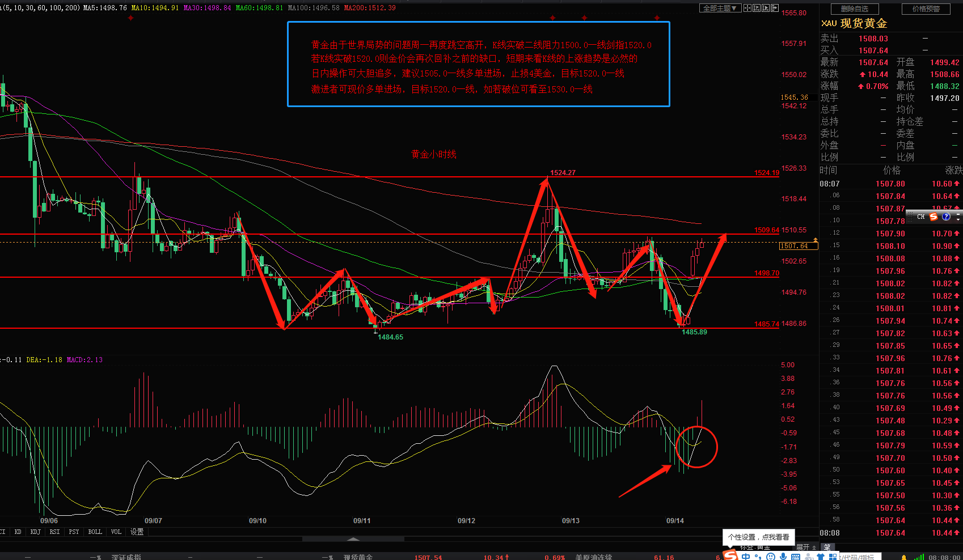
Task: Click the 09/13 date marker on time axis
Action: (571, 520)
